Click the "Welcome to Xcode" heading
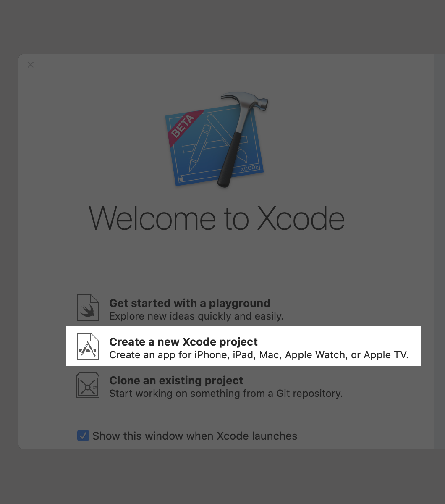This screenshot has height=504, width=445. coord(217,218)
